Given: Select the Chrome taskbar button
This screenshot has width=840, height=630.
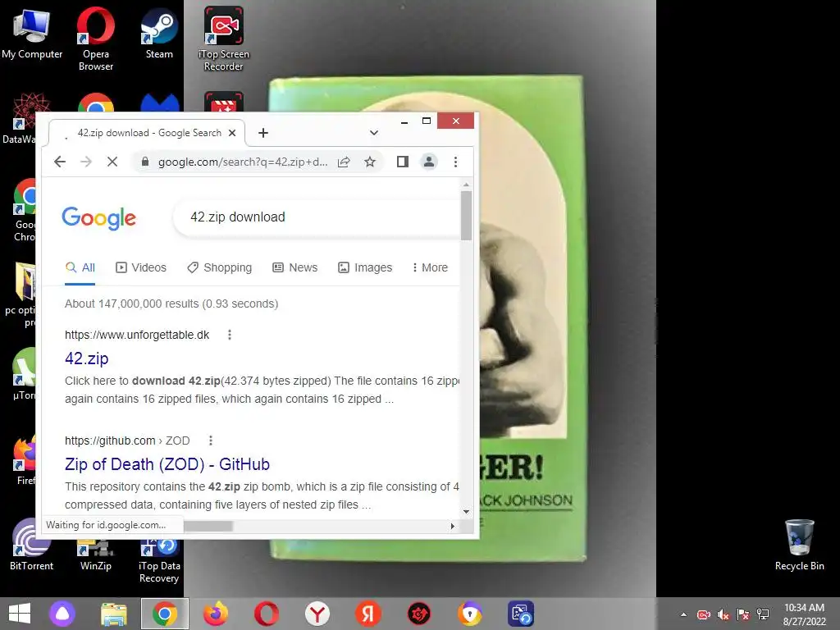Looking at the screenshot, I should [x=164, y=614].
